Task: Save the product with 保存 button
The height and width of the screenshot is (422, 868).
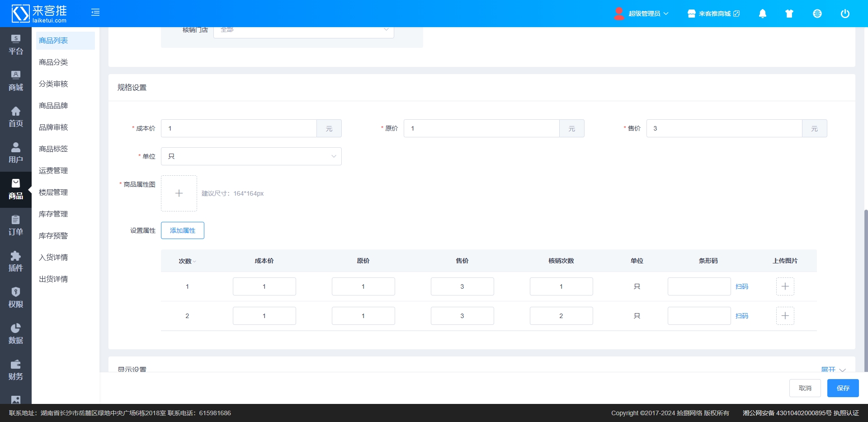Action: point(843,388)
